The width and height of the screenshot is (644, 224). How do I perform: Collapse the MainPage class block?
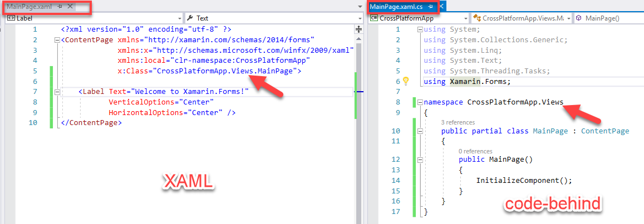point(420,131)
